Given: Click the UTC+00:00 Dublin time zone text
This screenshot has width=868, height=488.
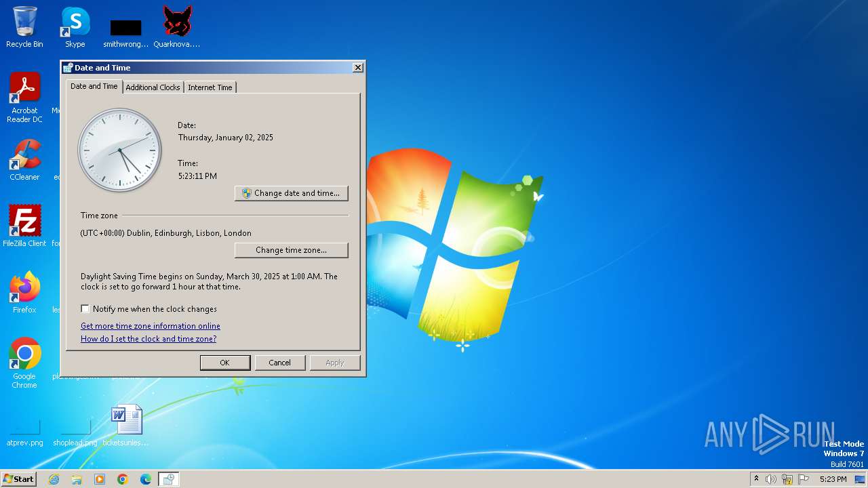Looking at the screenshot, I should click(x=166, y=233).
